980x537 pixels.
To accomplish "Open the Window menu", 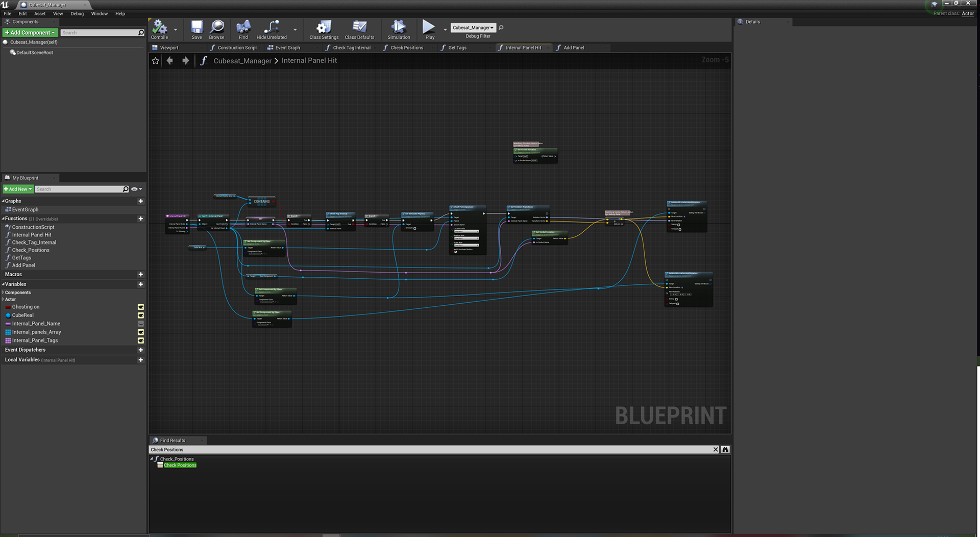I will (100, 14).
